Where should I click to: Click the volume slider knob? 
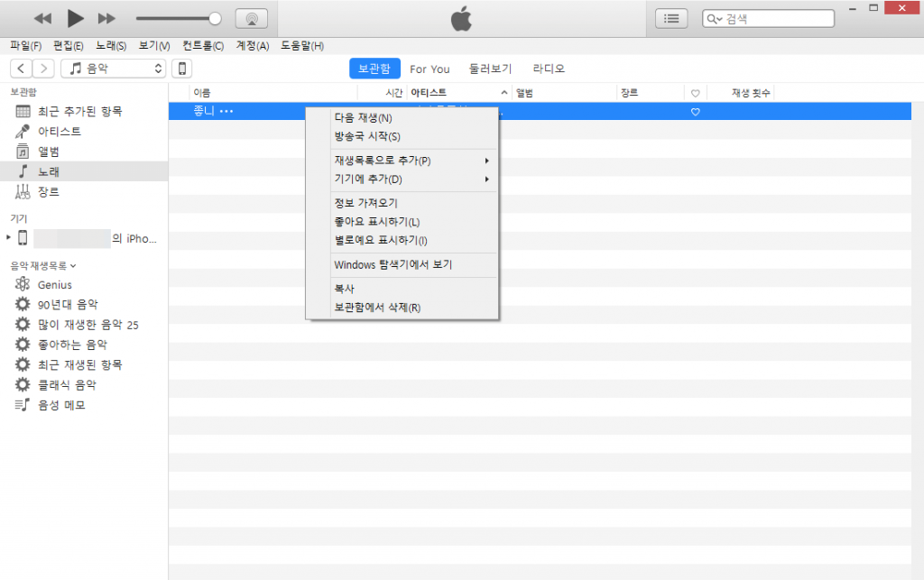click(x=215, y=18)
